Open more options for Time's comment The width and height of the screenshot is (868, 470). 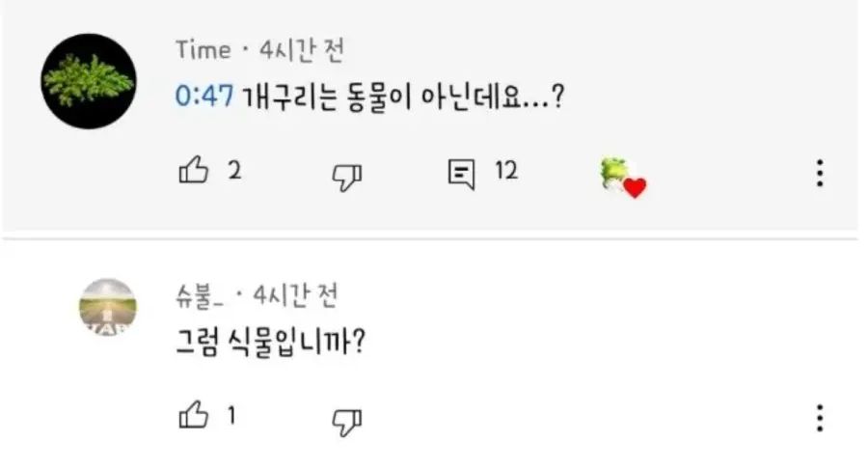click(820, 173)
